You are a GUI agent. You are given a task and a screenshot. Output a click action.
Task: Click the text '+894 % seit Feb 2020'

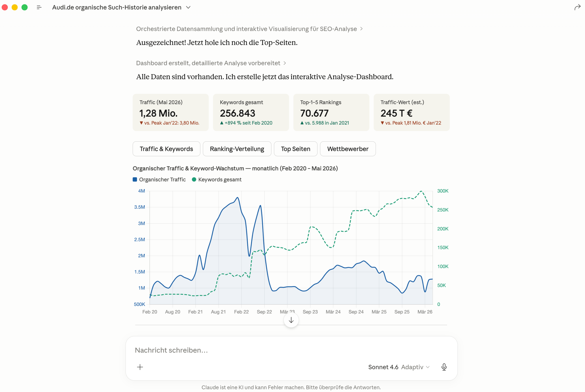click(248, 123)
